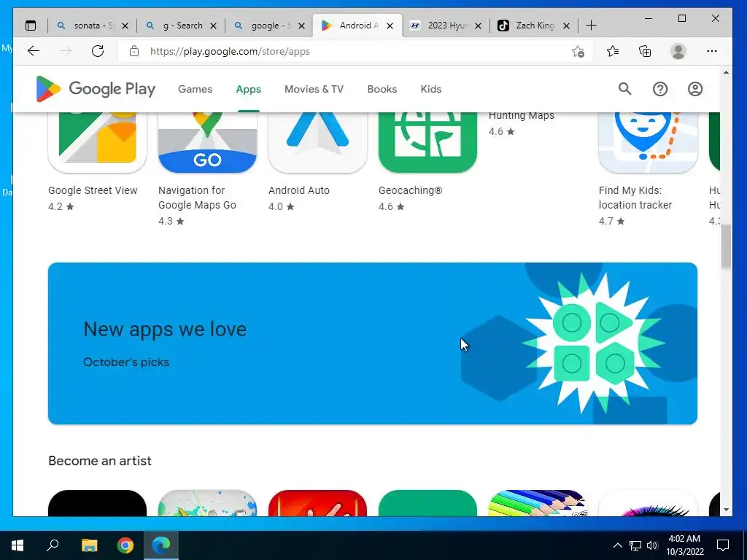747x560 pixels.
Task: Open the Find My Kids app icon
Action: point(648,142)
